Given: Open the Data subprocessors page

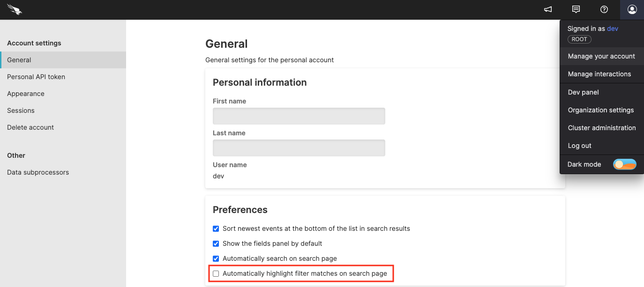Looking at the screenshot, I should click(37, 172).
